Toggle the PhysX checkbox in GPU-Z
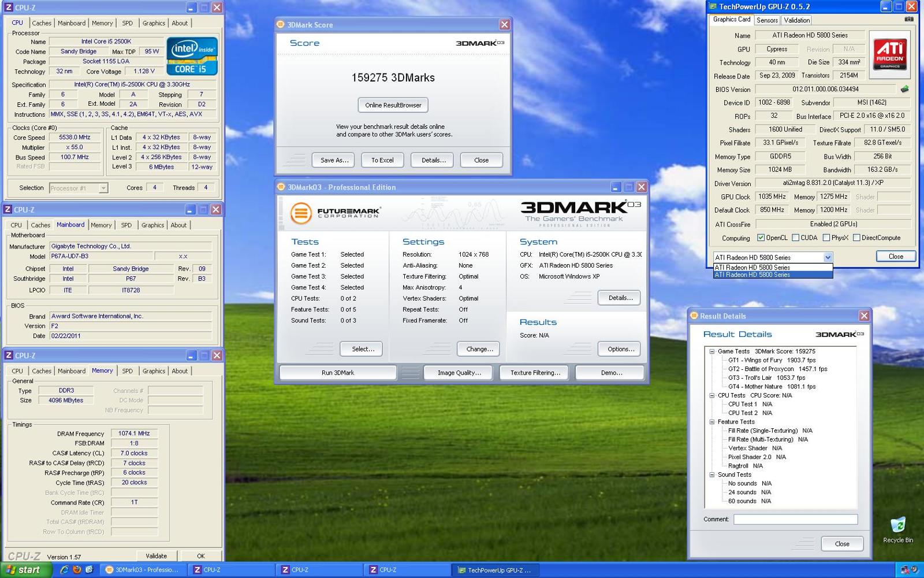This screenshot has height=578, width=924. point(826,238)
